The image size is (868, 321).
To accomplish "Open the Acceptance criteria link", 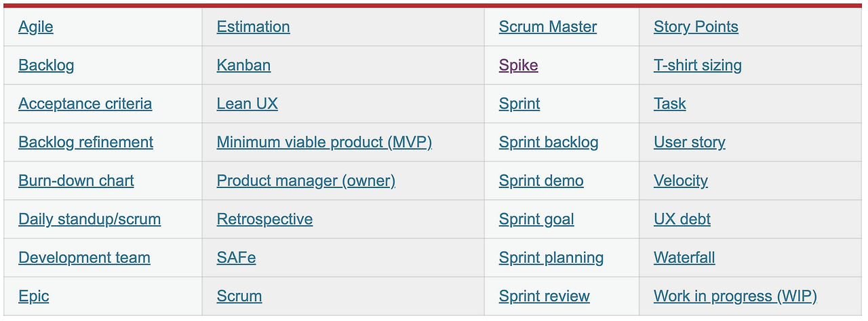I will (85, 104).
